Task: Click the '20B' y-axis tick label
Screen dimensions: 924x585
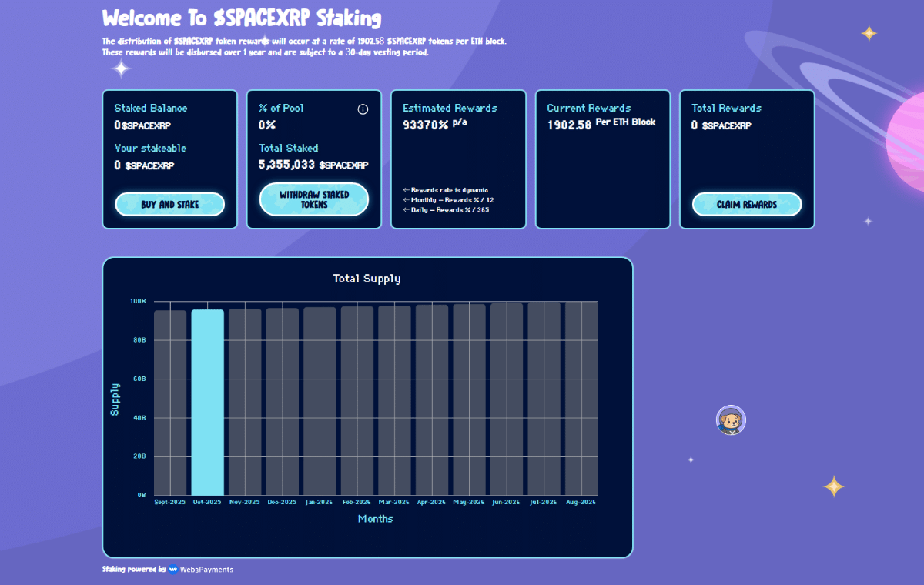Action: pyautogui.click(x=140, y=456)
